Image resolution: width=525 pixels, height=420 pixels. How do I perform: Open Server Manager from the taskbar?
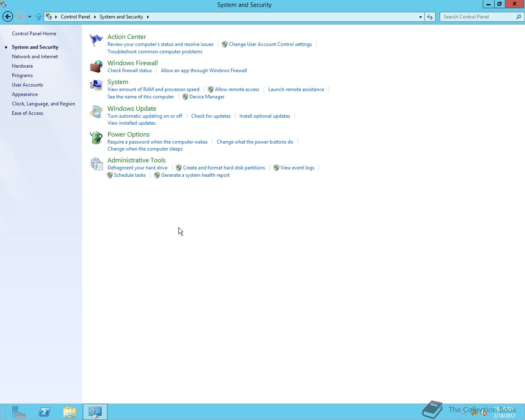click(18, 412)
